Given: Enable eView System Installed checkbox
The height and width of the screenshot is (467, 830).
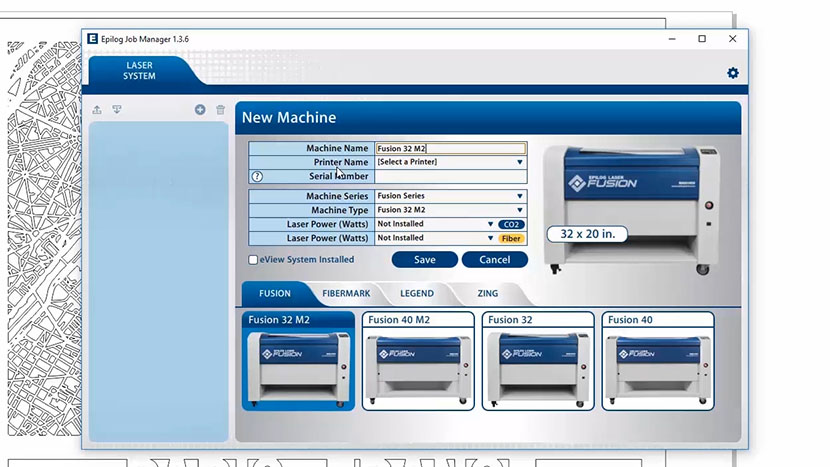Looking at the screenshot, I should pyautogui.click(x=253, y=260).
